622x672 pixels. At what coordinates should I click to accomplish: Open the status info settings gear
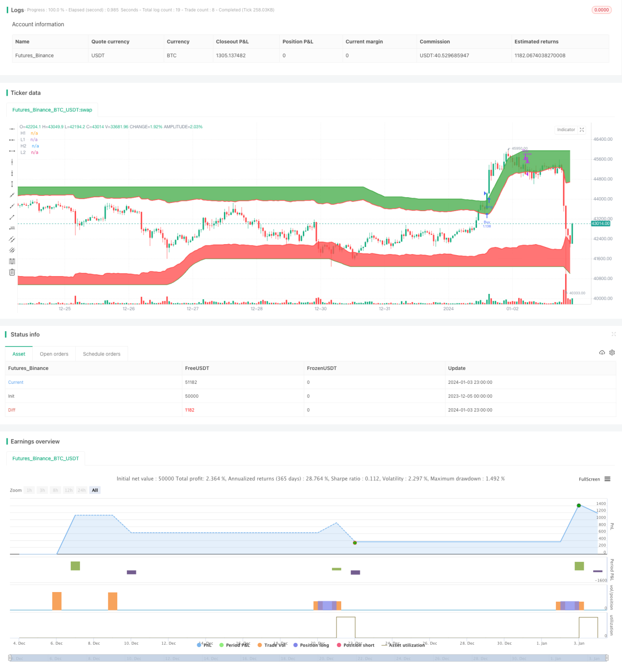point(612,352)
